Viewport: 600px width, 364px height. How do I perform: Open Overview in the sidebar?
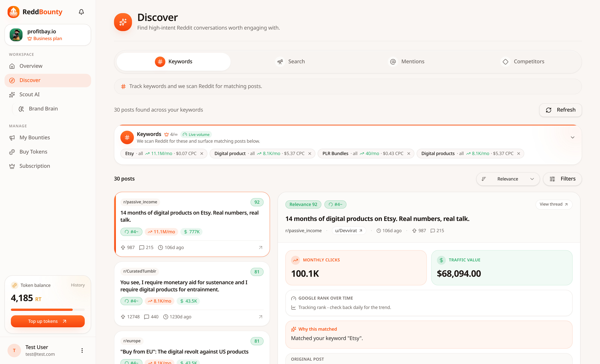tap(48, 66)
